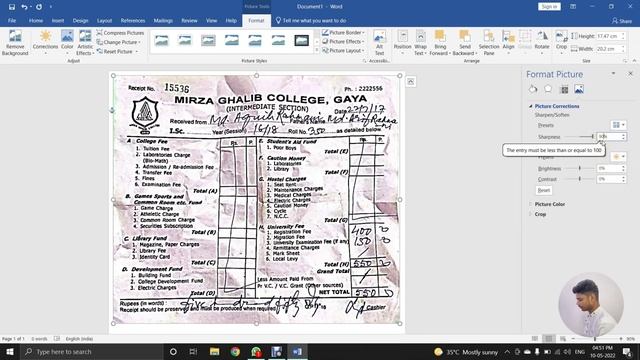This screenshot has width=640, height=360.
Task: Switch to the Mailings tab
Action: [163, 20]
